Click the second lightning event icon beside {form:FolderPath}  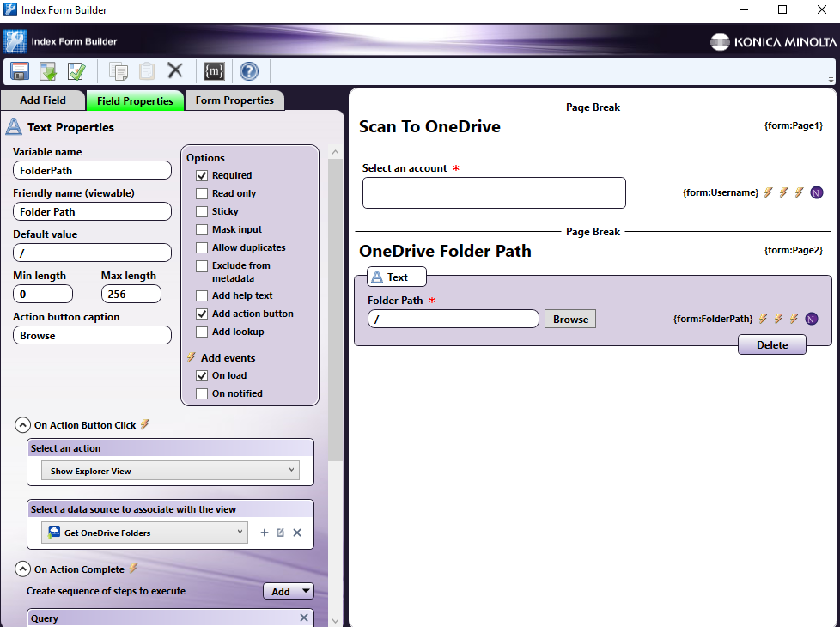click(778, 319)
